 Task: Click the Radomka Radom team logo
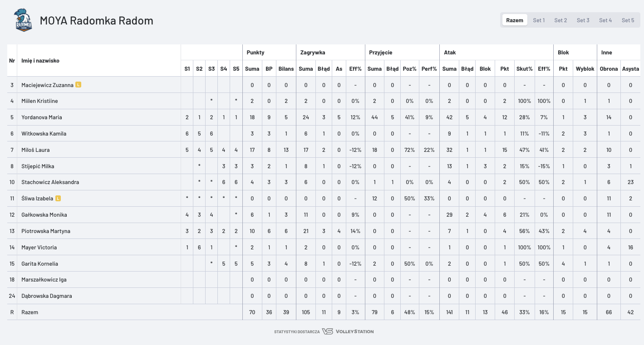coord(23,20)
